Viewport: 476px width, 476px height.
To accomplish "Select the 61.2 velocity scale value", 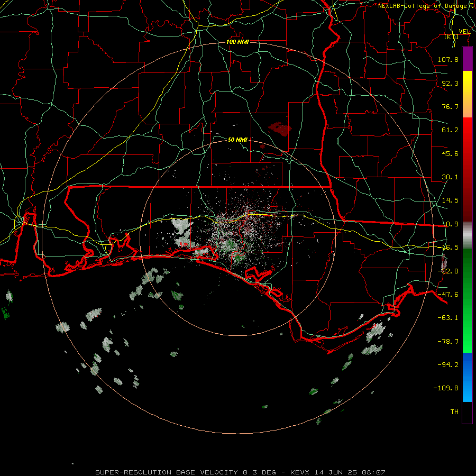I will 450,130.
